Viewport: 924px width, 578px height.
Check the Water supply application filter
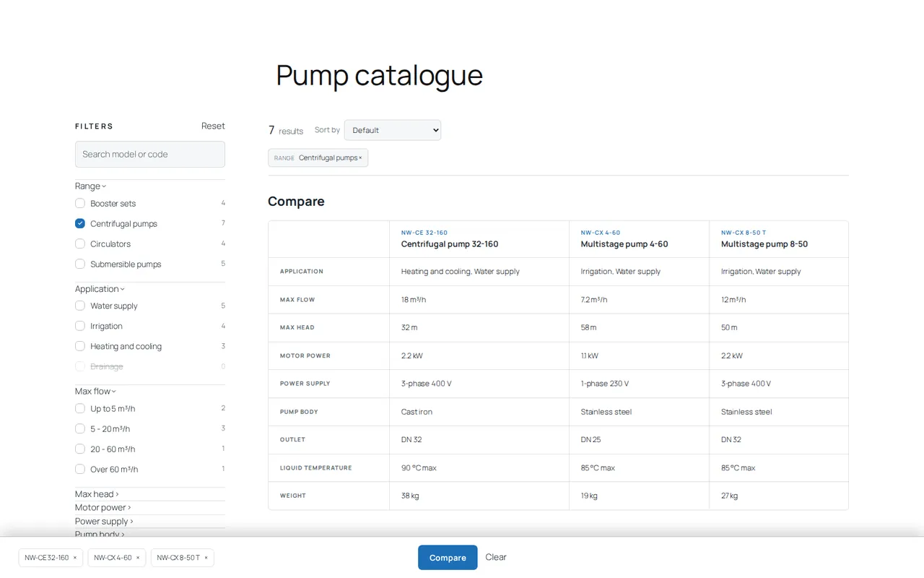click(x=80, y=306)
